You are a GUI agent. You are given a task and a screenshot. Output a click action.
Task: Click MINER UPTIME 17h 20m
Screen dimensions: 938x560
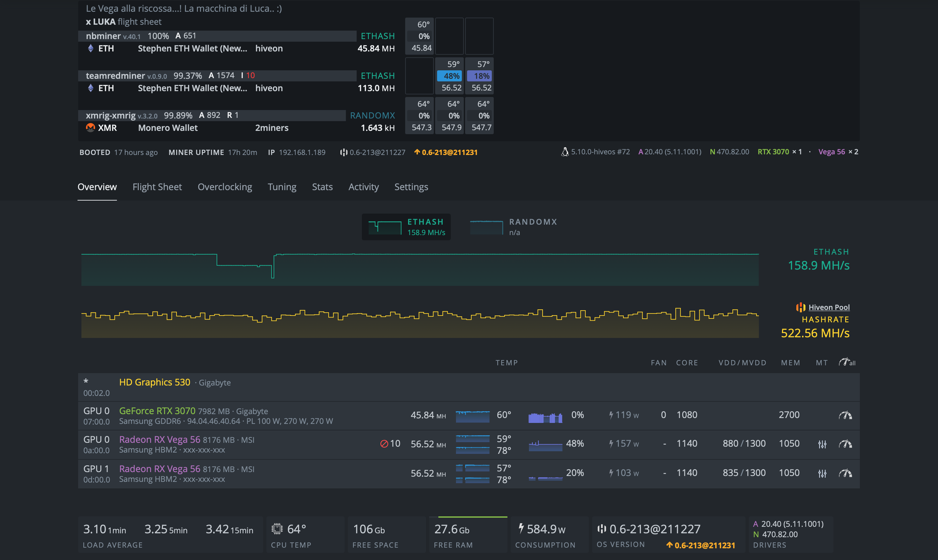[x=212, y=152]
